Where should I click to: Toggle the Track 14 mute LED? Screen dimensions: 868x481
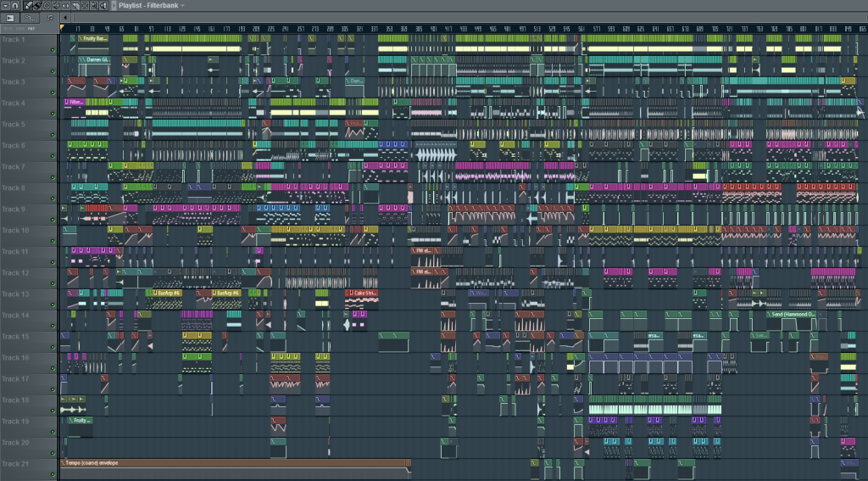click(53, 326)
